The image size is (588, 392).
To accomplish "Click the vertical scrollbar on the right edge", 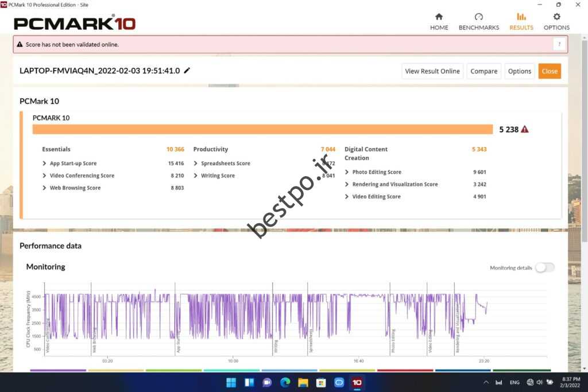I will pyautogui.click(x=585, y=141).
